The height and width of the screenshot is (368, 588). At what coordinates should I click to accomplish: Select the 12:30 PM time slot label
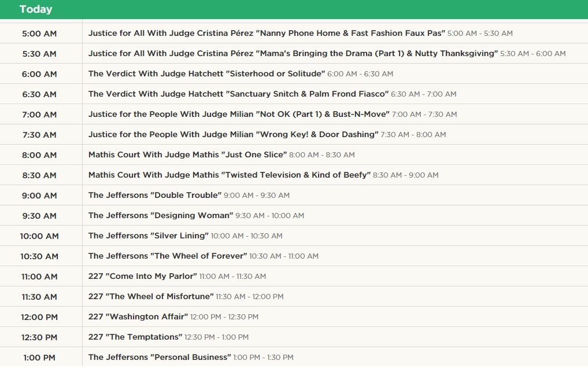tap(39, 337)
